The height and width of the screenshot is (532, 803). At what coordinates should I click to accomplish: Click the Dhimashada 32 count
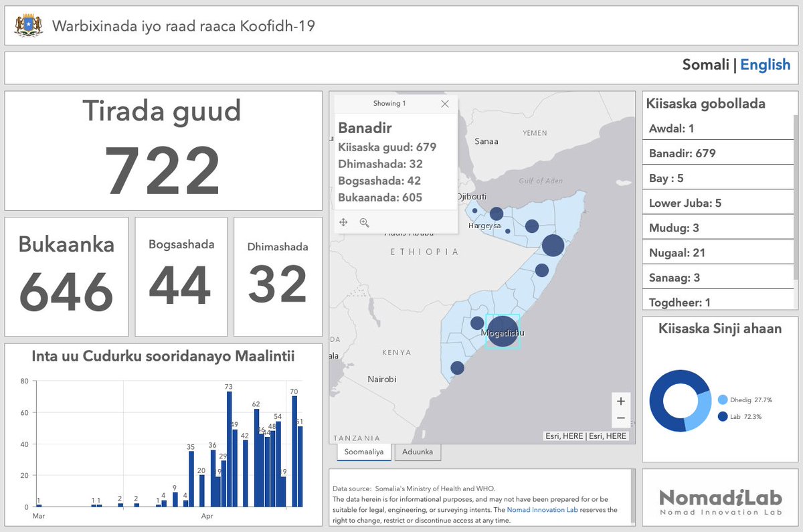point(278,284)
